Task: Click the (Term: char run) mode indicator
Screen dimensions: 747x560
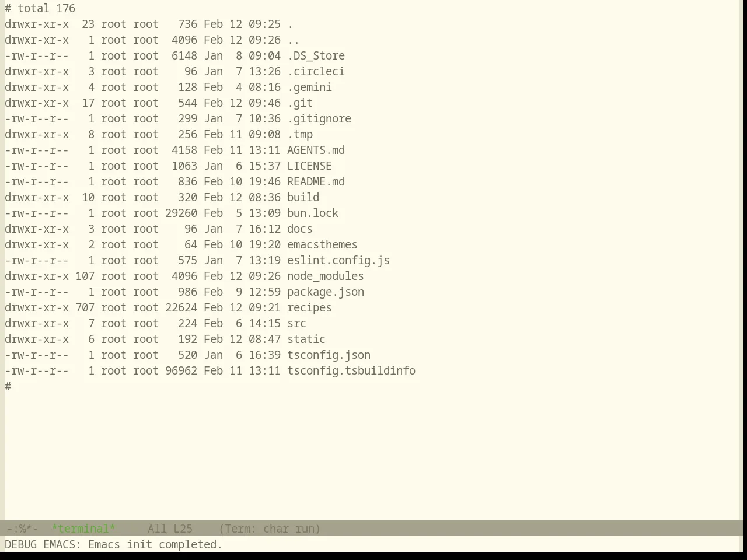Action: (x=270, y=528)
